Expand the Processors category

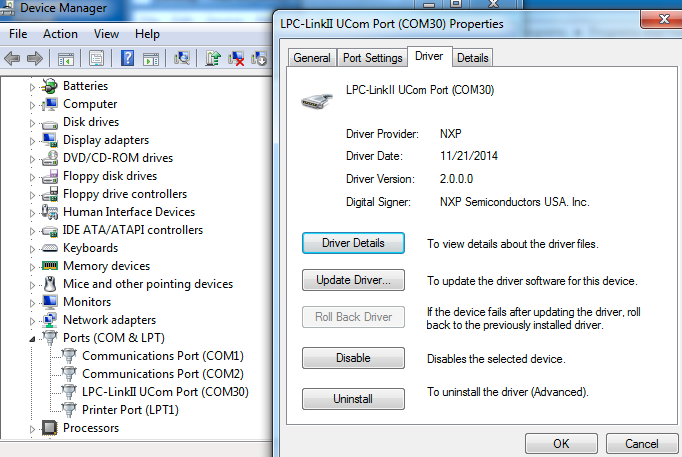33,428
